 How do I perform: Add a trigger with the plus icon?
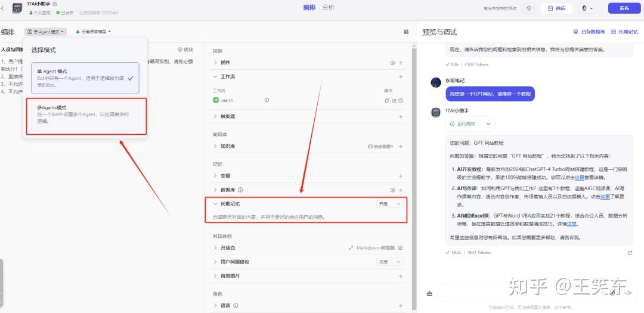point(401,117)
